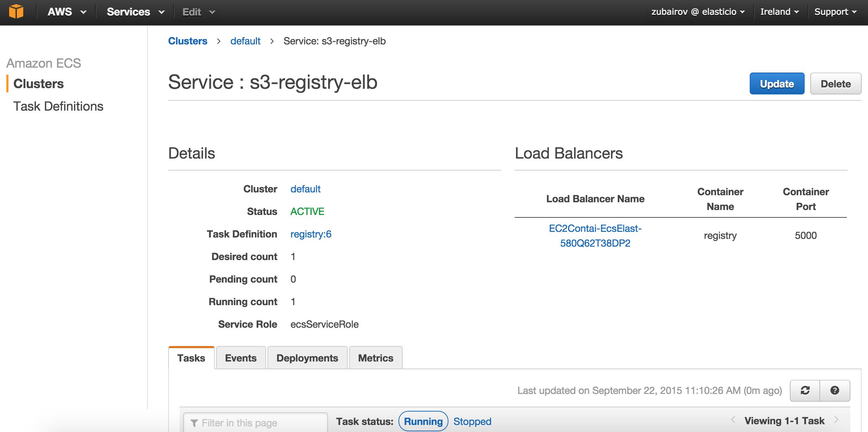Open the help question mark icon
The image size is (868, 432).
coord(835,390)
